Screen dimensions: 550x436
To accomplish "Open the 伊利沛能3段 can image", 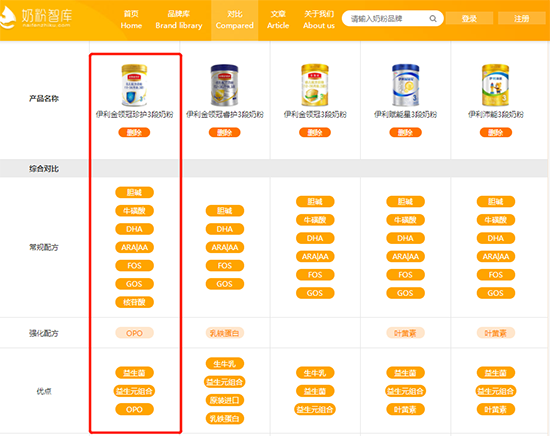I will point(496,85).
